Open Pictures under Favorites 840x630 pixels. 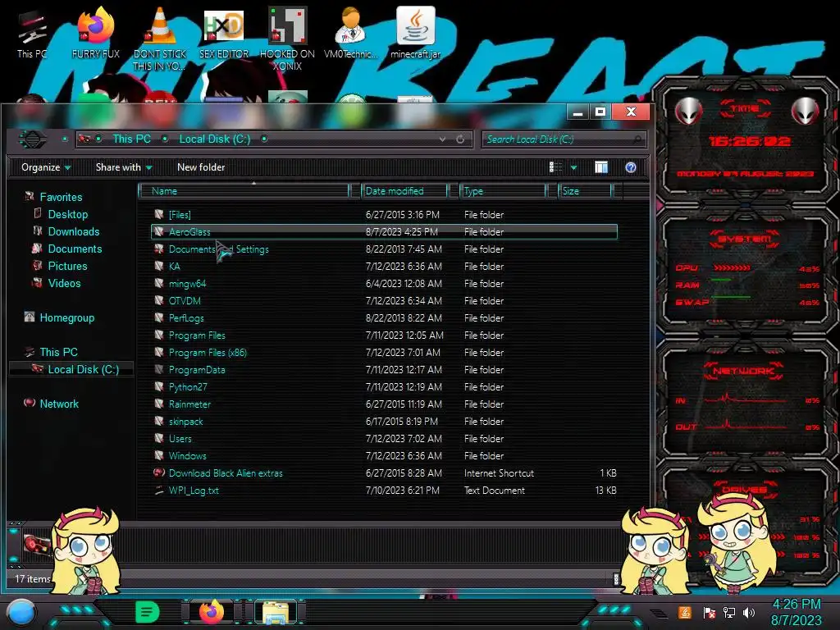click(60, 267)
